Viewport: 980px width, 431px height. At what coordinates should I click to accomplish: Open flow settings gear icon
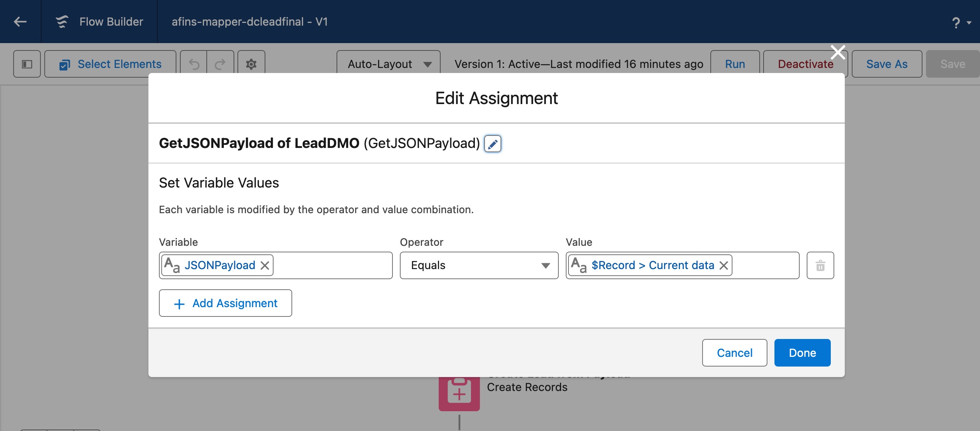(251, 64)
